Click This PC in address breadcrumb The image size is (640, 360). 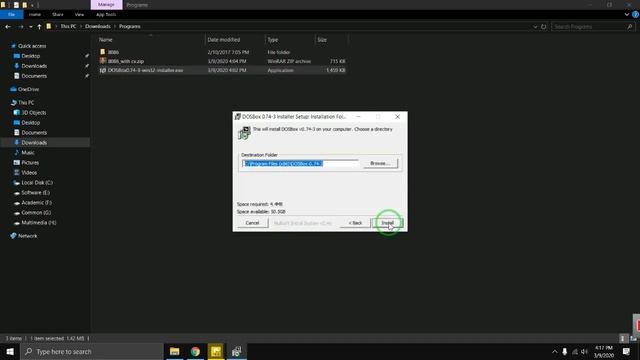68,26
